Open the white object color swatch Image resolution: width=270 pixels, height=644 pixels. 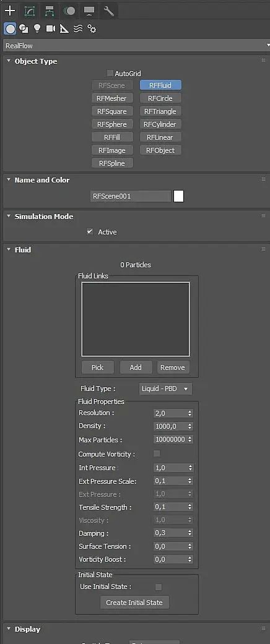(x=178, y=196)
